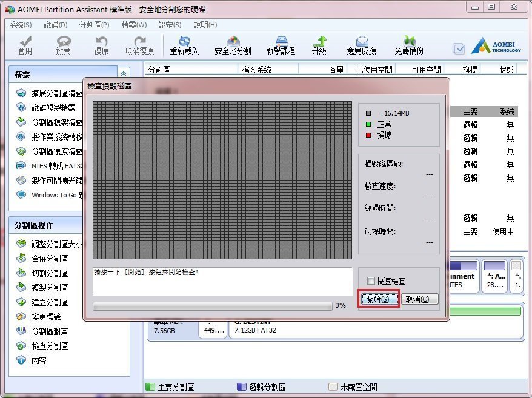This screenshot has height=398, width=532.
Task: Open the 擴展分割區精靈 wizard
Action: 50,93
